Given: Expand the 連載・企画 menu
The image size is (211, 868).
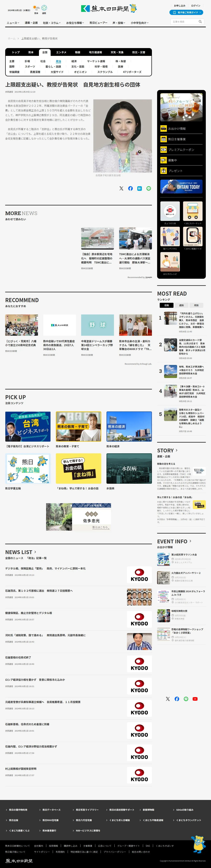Looking at the screenshot, I should pos(31,23).
